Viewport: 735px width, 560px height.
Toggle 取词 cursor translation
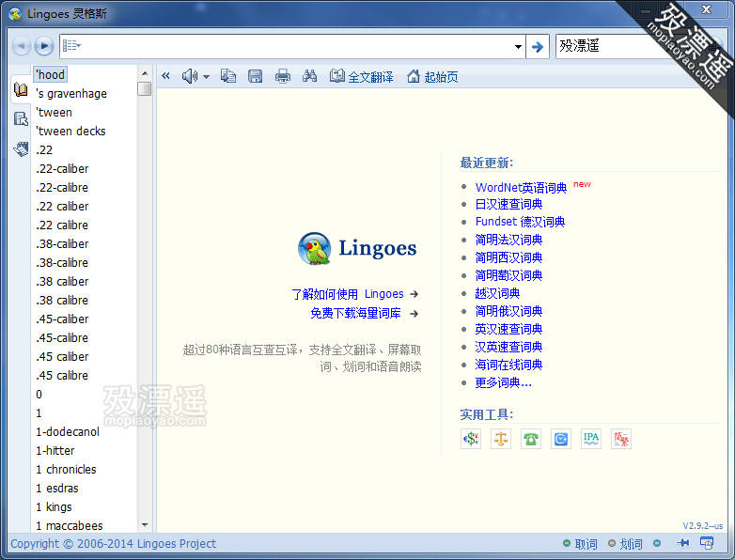[x=580, y=544]
